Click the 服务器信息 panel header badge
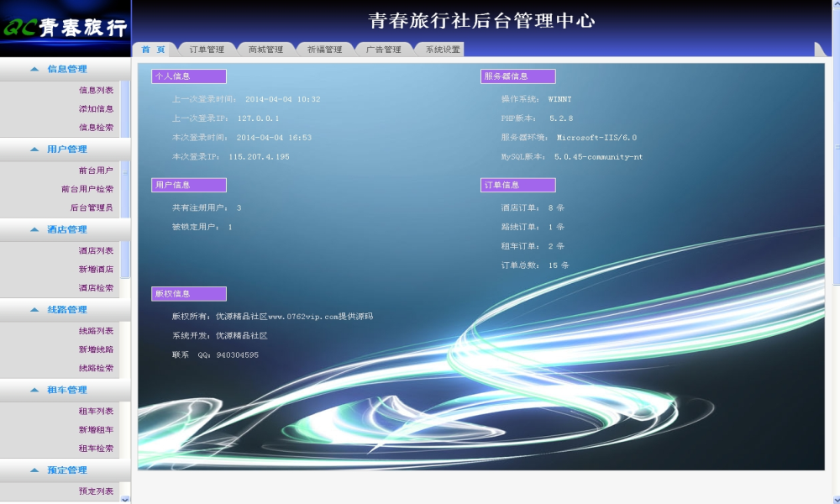This screenshot has width=840, height=504. click(517, 76)
